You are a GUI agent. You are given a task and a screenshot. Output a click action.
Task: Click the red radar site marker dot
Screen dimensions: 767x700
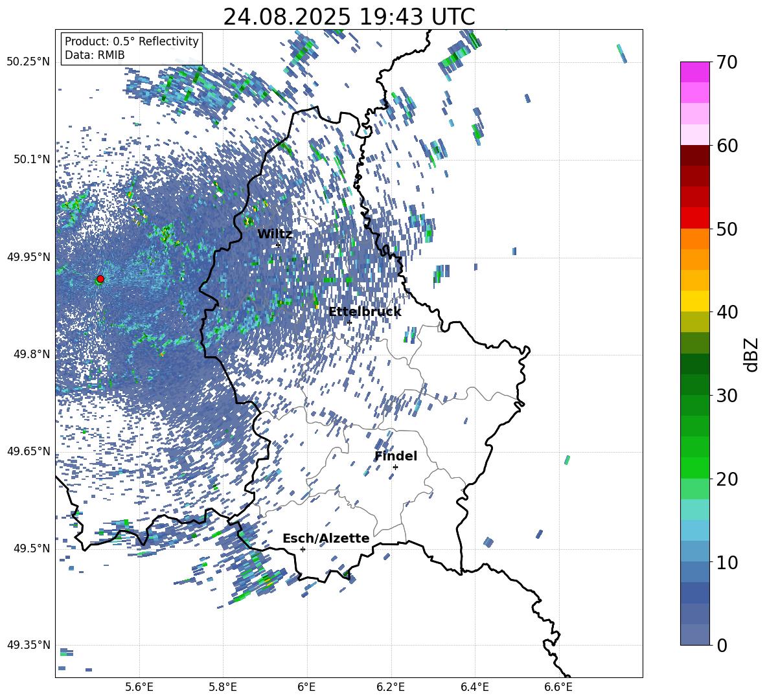(100, 279)
